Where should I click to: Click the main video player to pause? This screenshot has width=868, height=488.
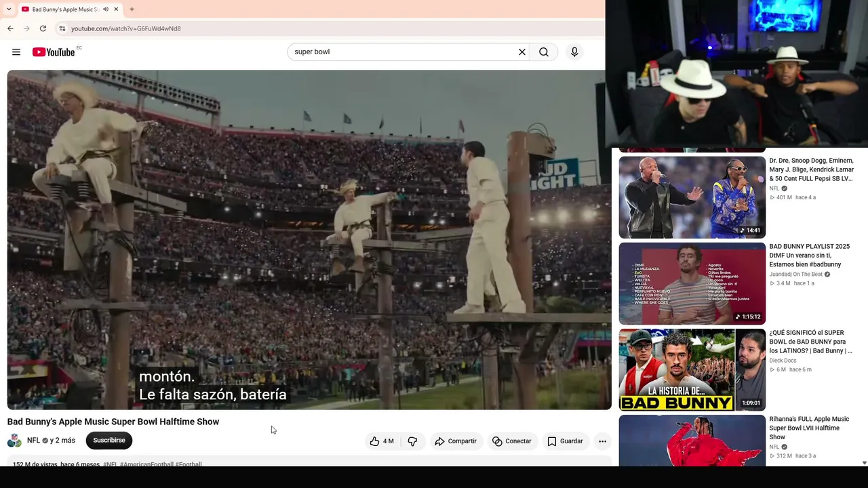(309, 239)
